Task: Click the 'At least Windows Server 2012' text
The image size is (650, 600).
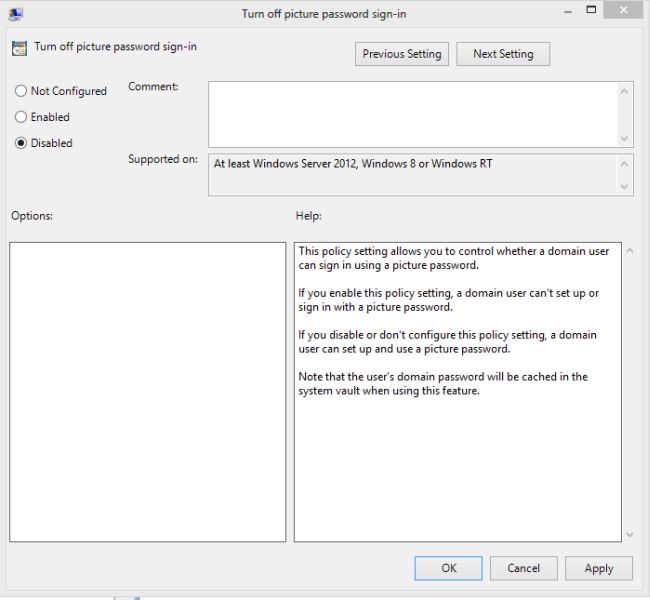Action: 353,164
